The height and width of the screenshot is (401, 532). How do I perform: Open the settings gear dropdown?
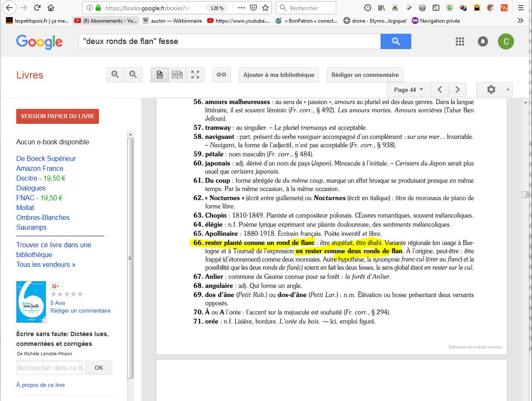(x=494, y=90)
